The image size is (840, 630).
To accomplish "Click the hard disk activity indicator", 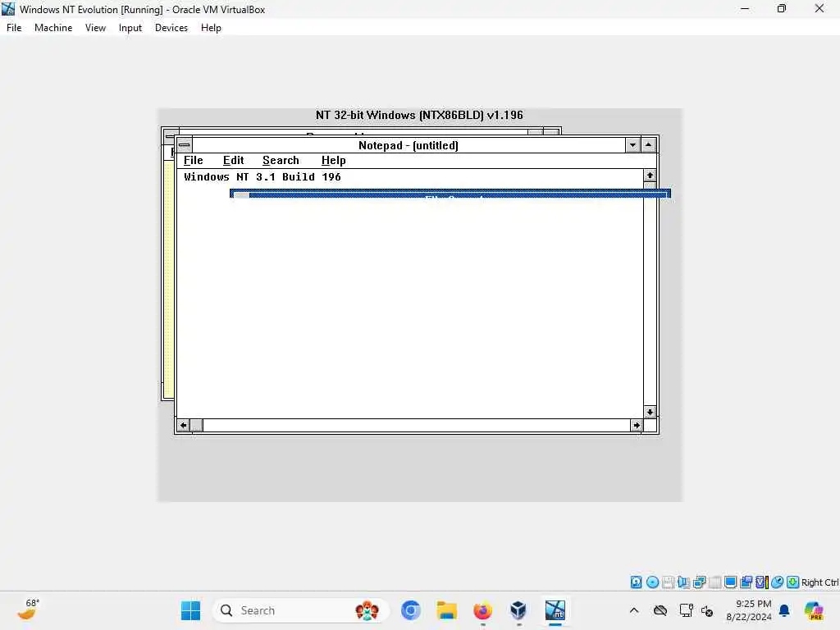I will tap(636, 582).
